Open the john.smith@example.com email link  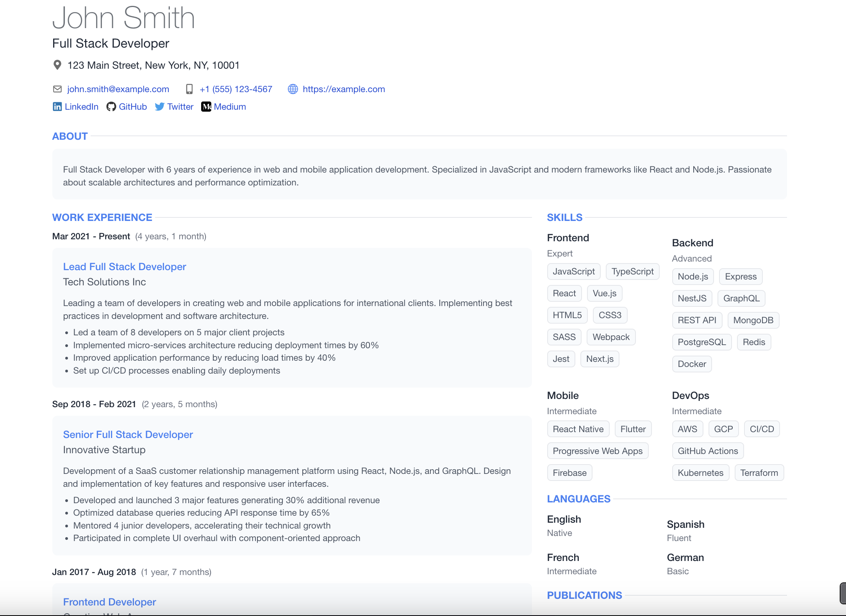pos(118,89)
